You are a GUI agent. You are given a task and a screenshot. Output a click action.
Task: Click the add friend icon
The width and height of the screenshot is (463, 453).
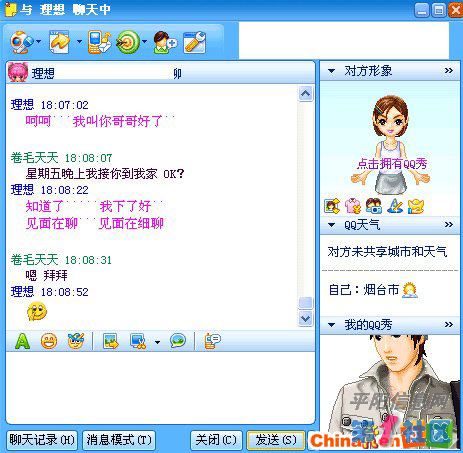pyautogui.click(x=165, y=42)
